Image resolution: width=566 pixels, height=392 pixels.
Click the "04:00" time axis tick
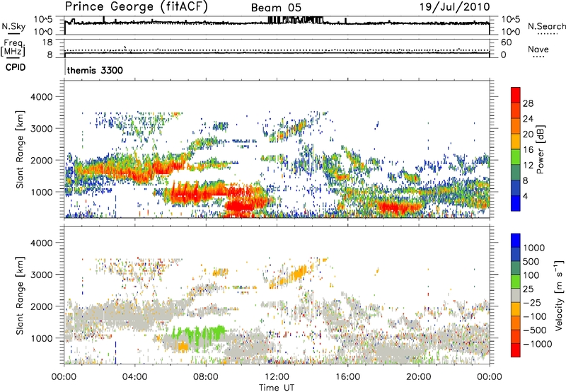coord(134,377)
